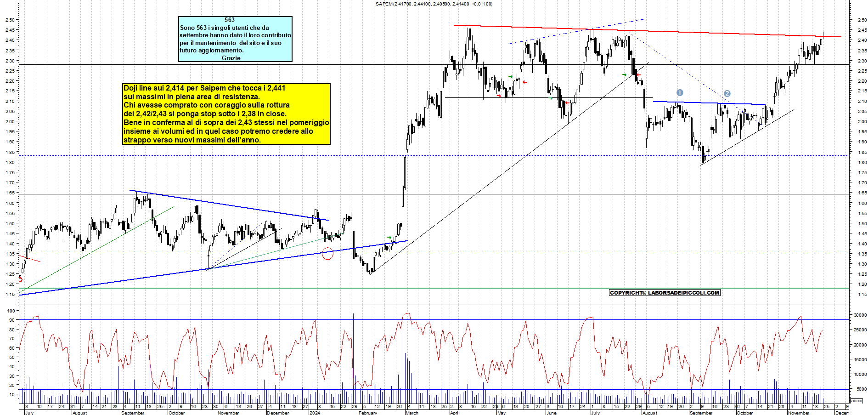868x415 pixels.
Task: Click the red circle on the blue support line
Action: (327, 253)
